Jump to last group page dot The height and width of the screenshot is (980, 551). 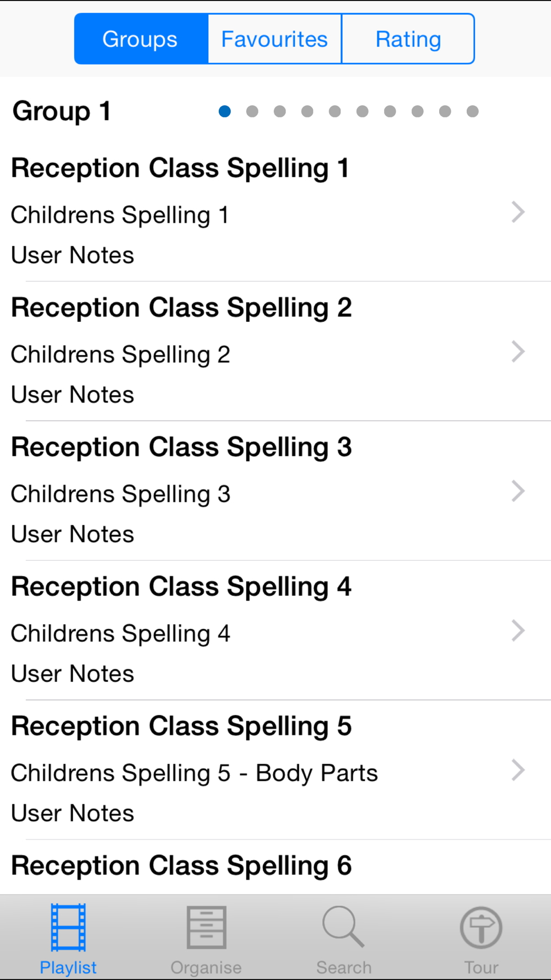(472, 111)
